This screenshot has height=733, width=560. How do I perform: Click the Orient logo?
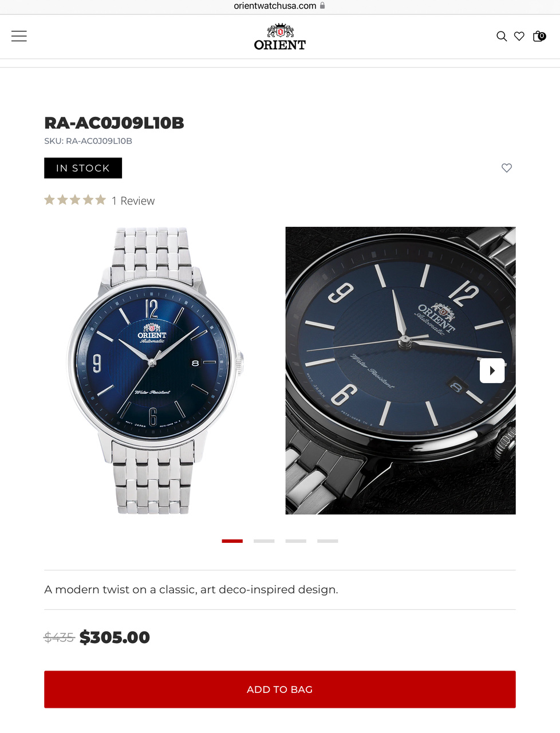[280, 37]
